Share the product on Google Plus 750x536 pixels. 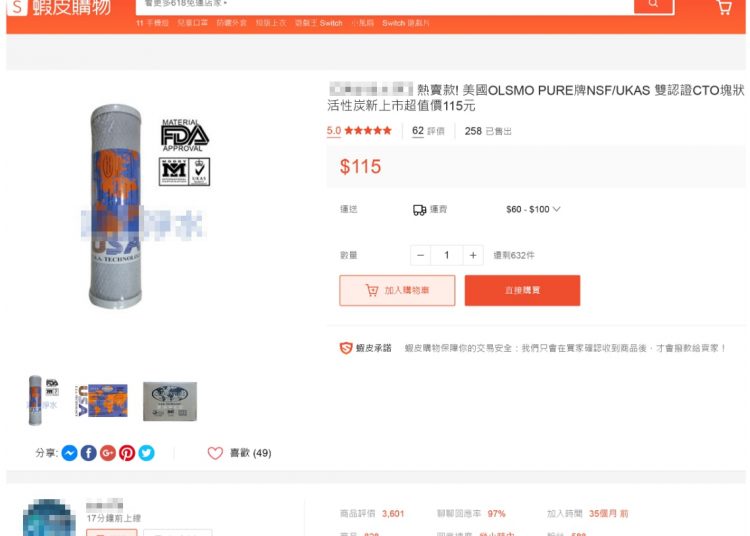coord(108,453)
